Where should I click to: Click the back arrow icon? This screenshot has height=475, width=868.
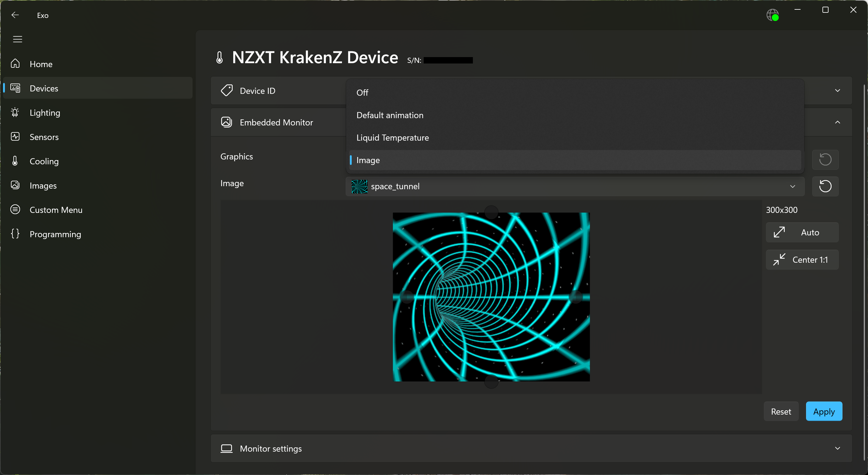[x=15, y=15]
